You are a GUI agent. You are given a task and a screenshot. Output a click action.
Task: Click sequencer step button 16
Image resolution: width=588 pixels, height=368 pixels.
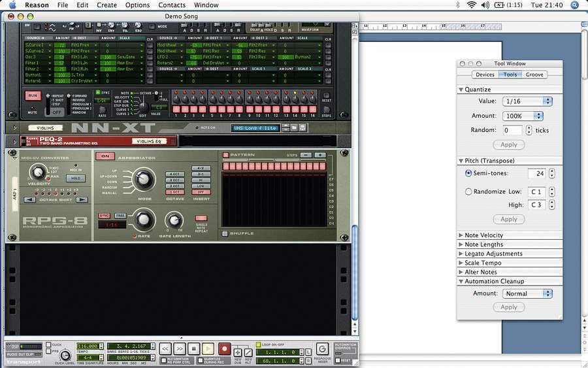coord(313,109)
